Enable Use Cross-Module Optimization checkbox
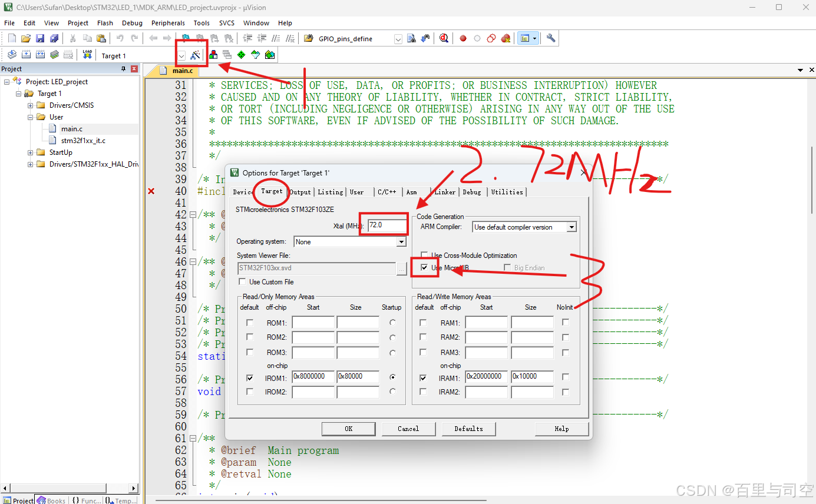Viewport: 816px width, 504px height. point(425,256)
